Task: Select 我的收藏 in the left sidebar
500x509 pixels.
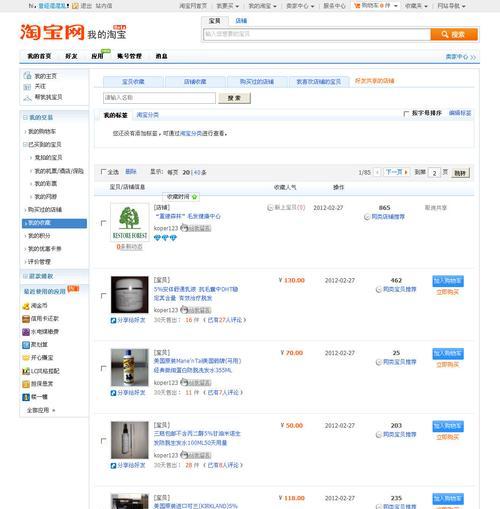Action: tap(54, 223)
